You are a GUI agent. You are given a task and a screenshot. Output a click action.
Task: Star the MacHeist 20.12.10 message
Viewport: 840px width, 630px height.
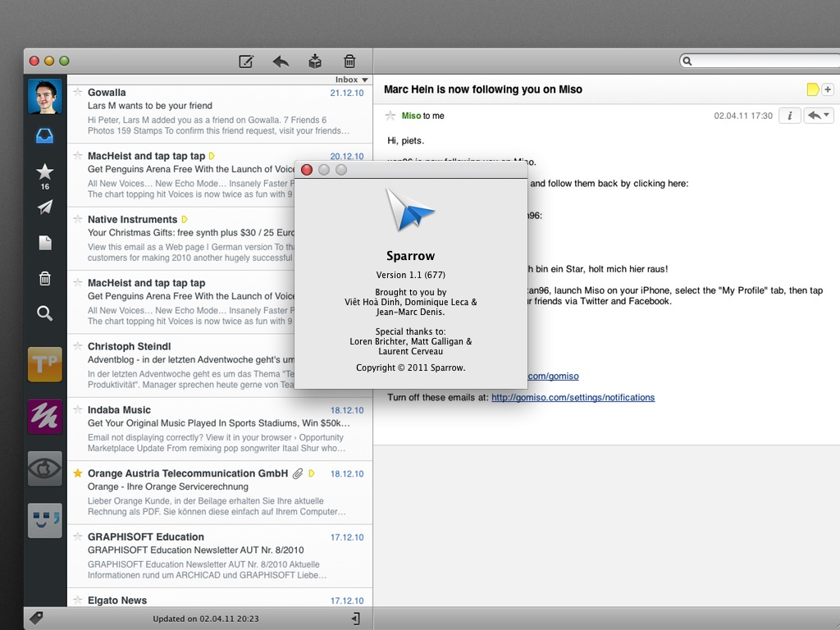point(78,156)
